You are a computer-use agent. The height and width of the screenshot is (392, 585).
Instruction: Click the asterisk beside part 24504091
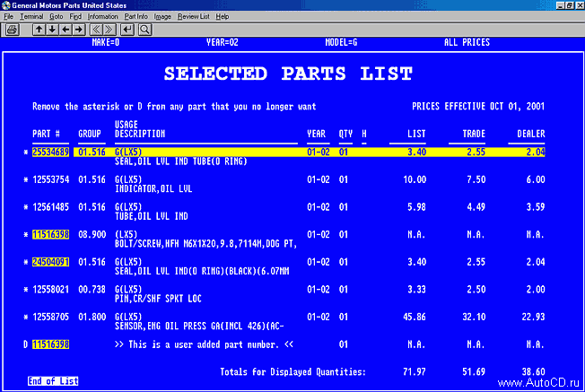tap(26, 262)
